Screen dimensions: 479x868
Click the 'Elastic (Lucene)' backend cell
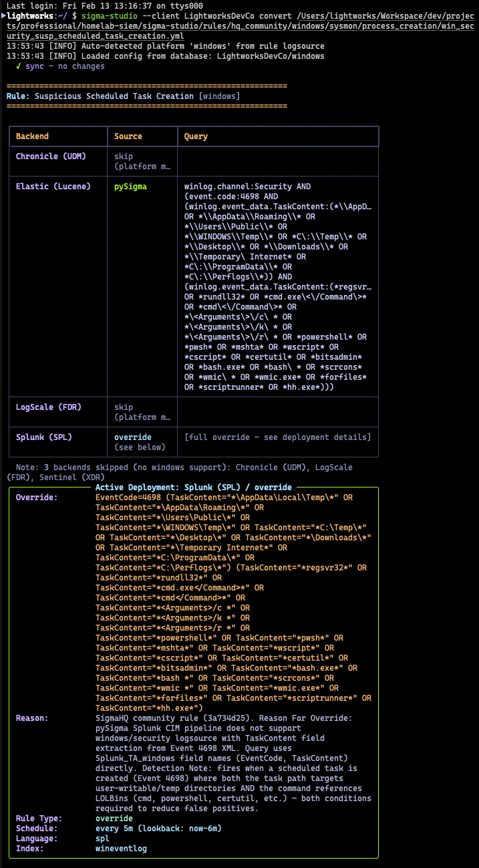click(x=53, y=187)
